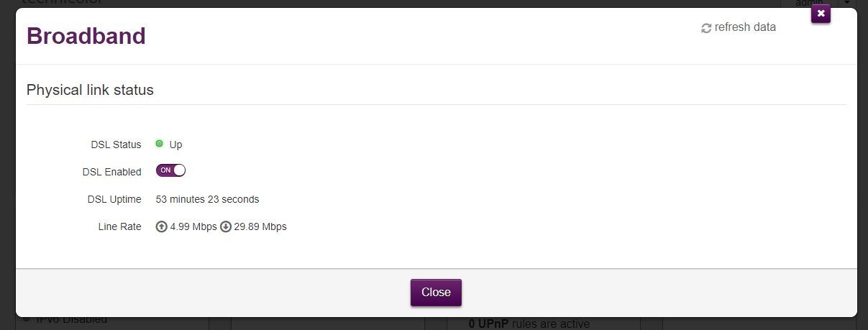
Task: Click the green DSL status indicator dot
Action: [x=160, y=144]
